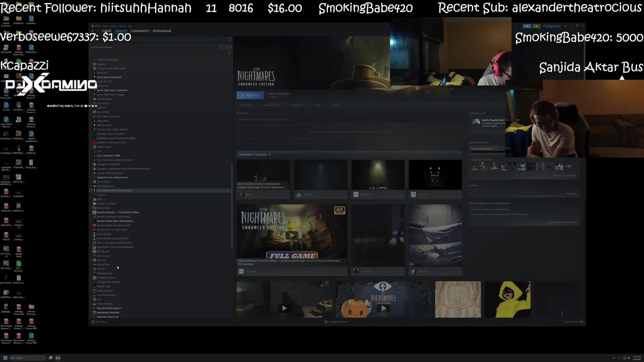The width and height of the screenshot is (644, 362).
Task: Switch to the LIBRARY section
Action: (121, 31)
